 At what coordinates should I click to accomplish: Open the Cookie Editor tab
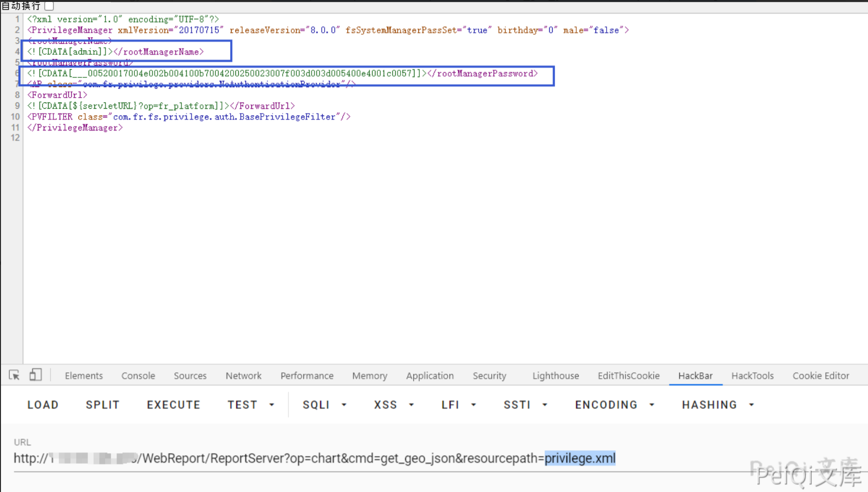click(820, 376)
